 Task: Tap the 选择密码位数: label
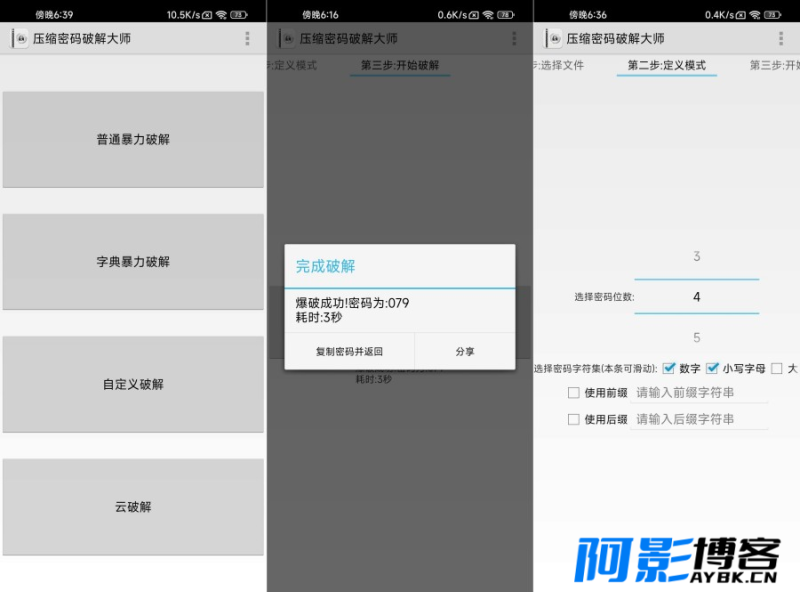tap(605, 297)
